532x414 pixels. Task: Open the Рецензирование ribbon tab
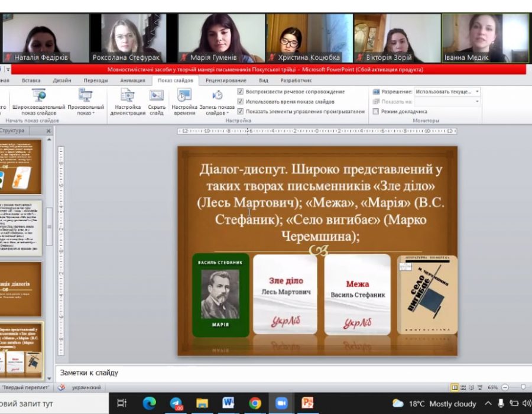pyautogui.click(x=226, y=80)
